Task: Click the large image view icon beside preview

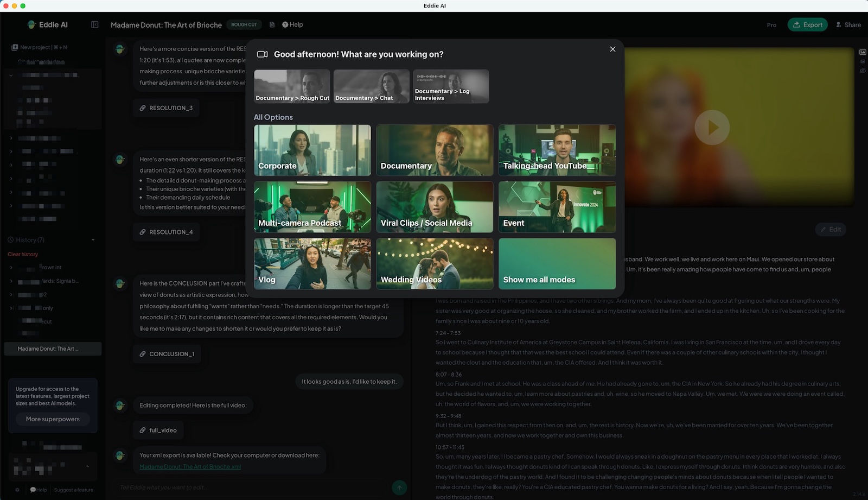Action: [x=863, y=52]
